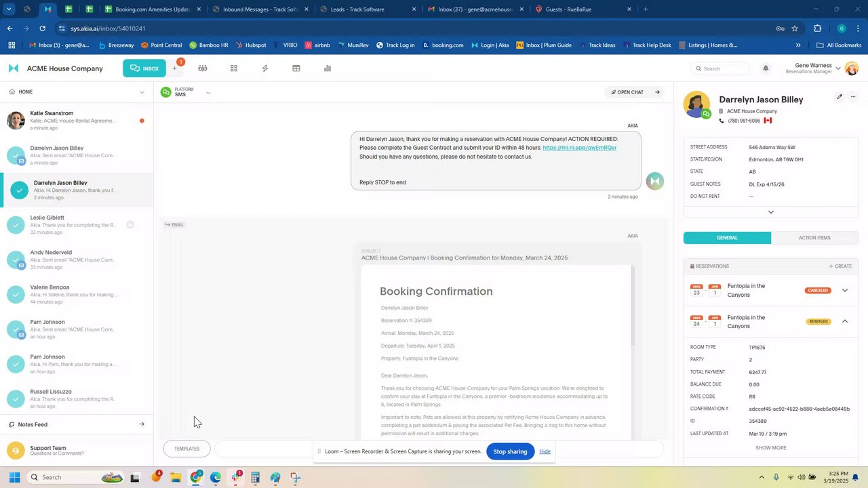Open Slack from the taskbar

point(235,477)
